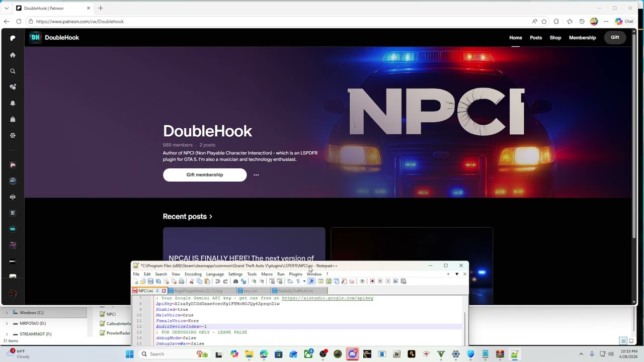644x362 pixels.
Task: Open the Windows Start menu
Action: [129, 354]
